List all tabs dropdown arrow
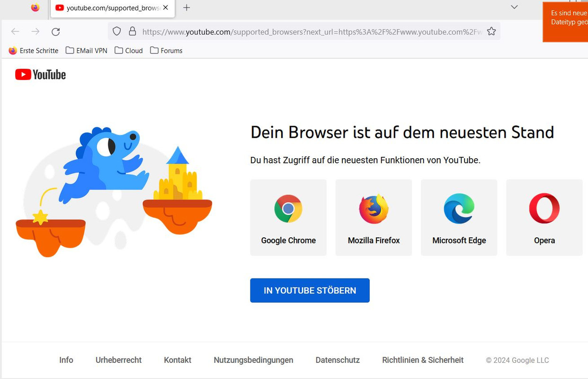The width and height of the screenshot is (588, 379). 515,7
